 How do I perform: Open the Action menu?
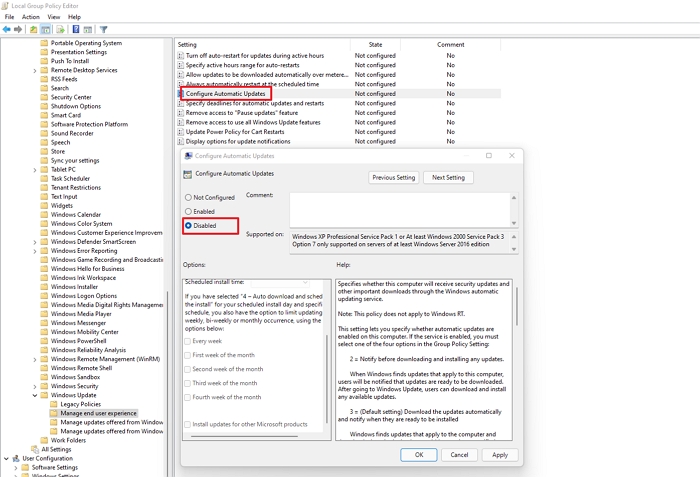(30, 17)
